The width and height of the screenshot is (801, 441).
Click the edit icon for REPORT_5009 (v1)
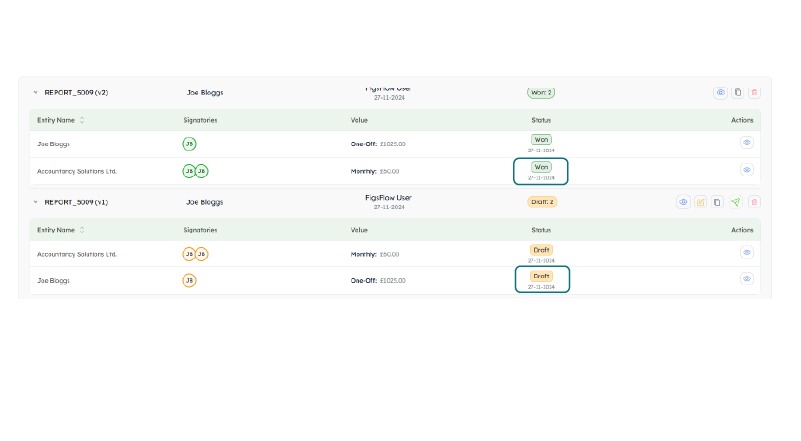click(x=701, y=202)
